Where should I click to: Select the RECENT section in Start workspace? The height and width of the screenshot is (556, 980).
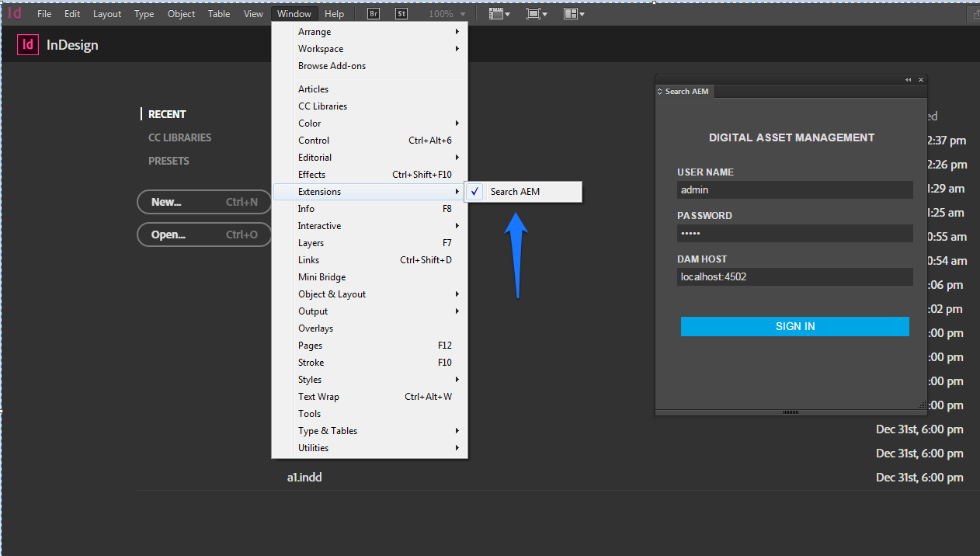(x=167, y=113)
